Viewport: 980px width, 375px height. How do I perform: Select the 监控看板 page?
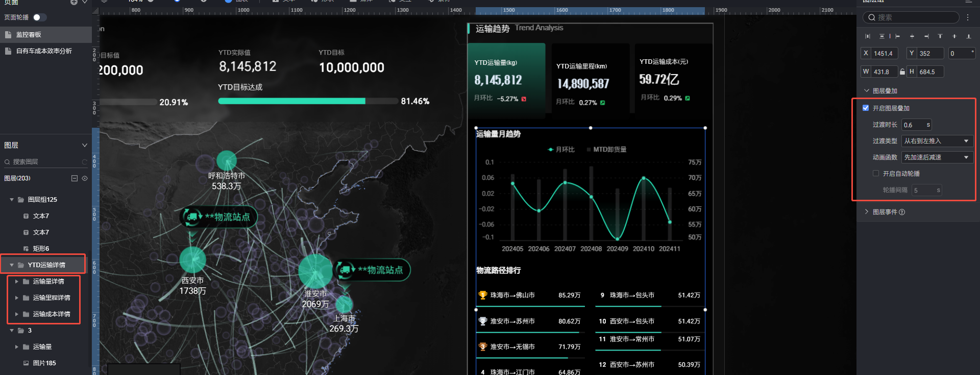coord(29,35)
